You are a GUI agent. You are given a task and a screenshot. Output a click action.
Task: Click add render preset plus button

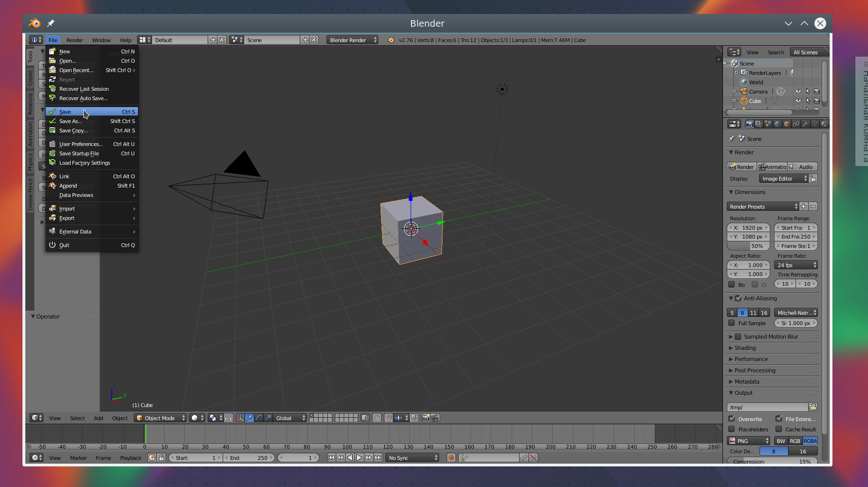[x=803, y=206]
